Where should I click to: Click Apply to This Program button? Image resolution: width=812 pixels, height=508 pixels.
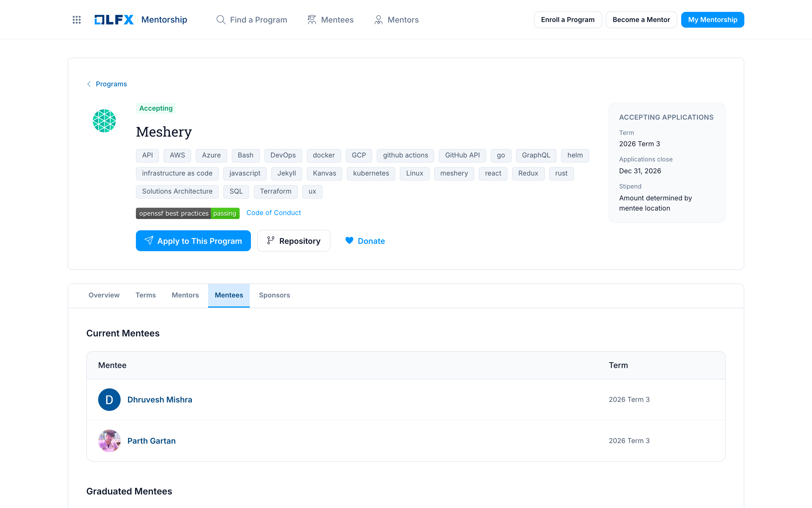tap(193, 240)
